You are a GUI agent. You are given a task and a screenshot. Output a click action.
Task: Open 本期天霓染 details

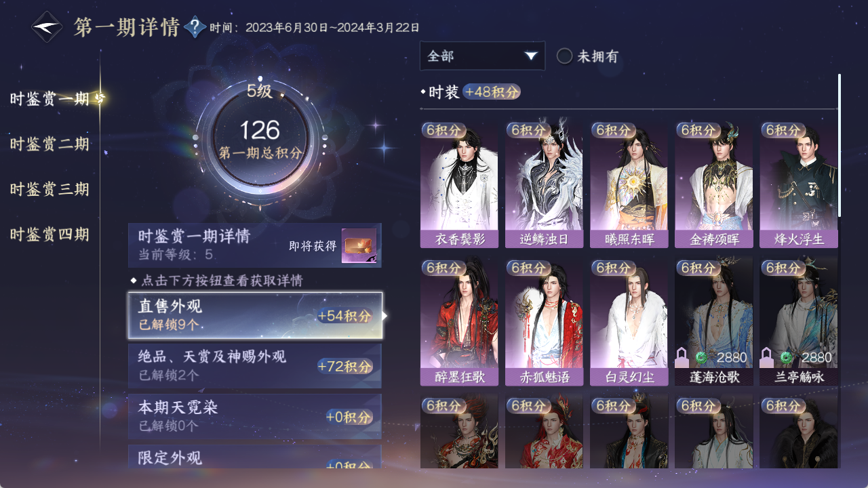click(x=255, y=416)
